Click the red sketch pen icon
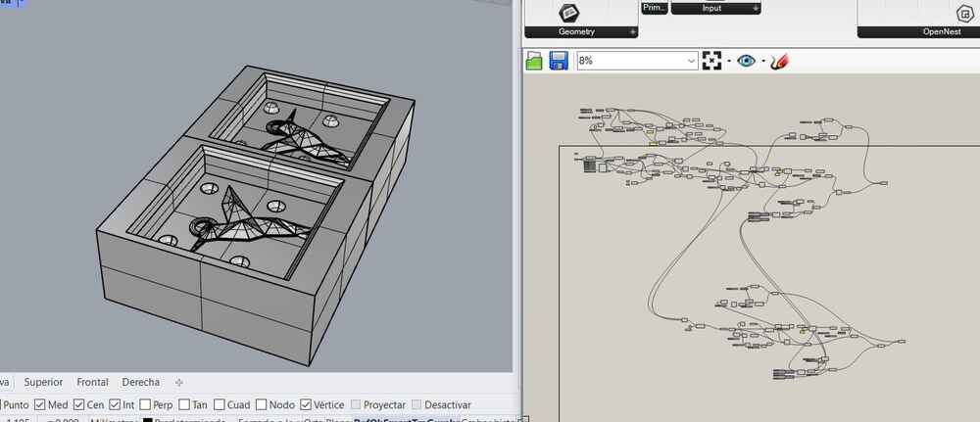Image resolution: width=980 pixels, height=422 pixels. click(779, 61)
